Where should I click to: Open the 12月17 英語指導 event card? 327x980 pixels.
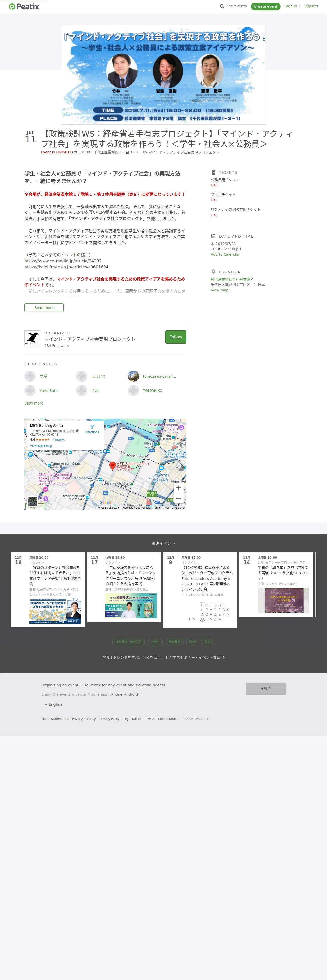124,587
